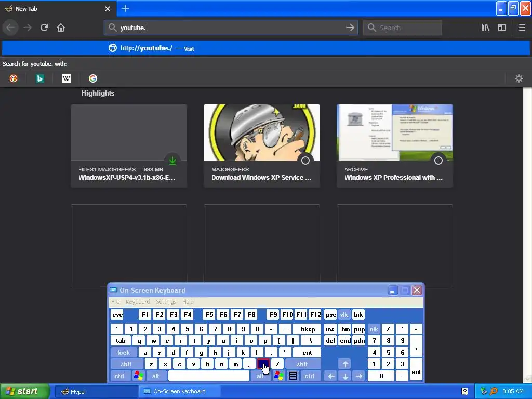Click the m letter key
This screenshot has width=532, height=399.
(235, 364)
